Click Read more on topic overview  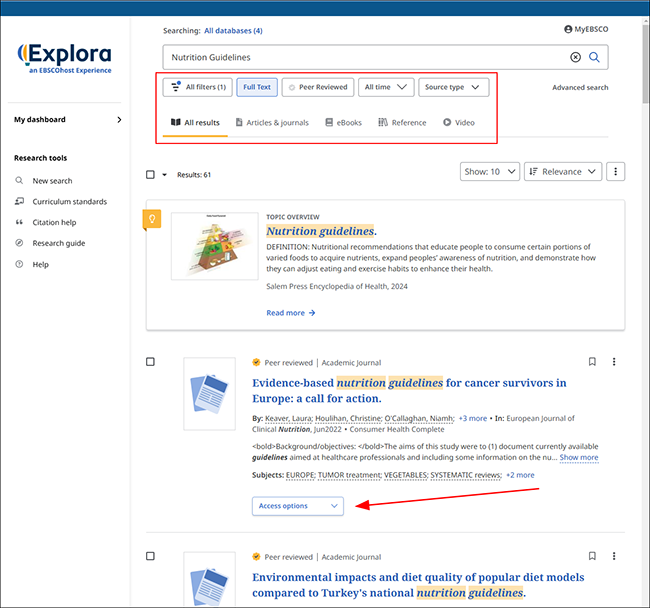[x=291, y=313]
